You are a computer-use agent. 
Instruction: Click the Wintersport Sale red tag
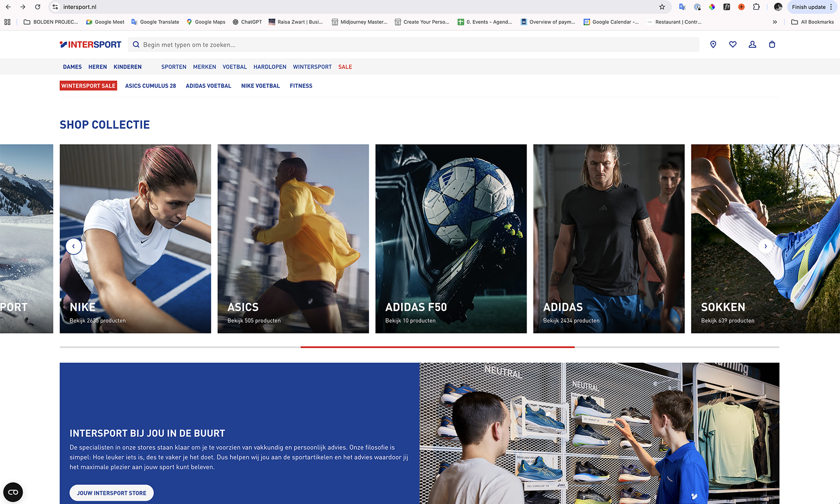(88, 86)
